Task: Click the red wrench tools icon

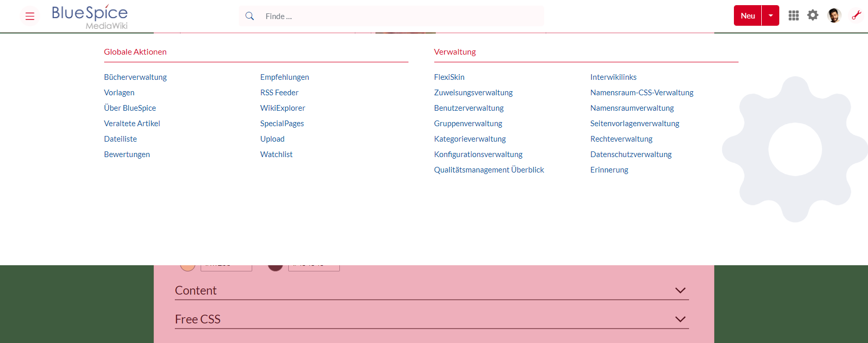Action: point(856,15)
